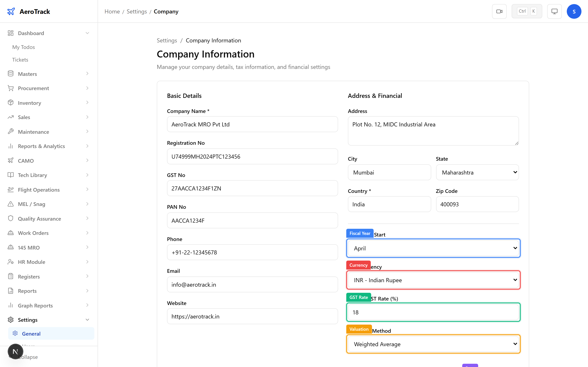Select General under Settings

[31, 334]
